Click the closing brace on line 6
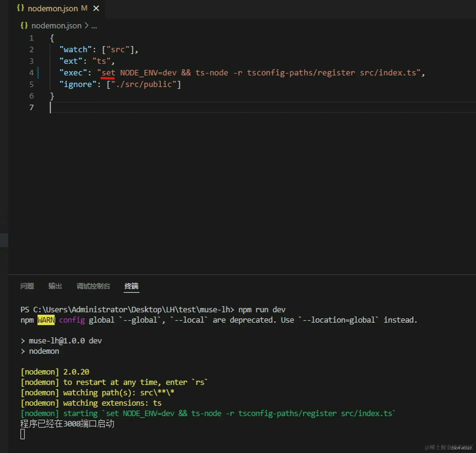This screenshot has height=453, width=476. pos(52,96)
